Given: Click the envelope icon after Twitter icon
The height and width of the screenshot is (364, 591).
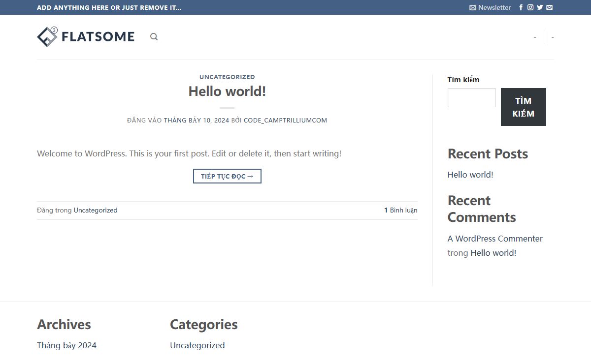Looking at the screenshot, I should [x=549, y=7].
